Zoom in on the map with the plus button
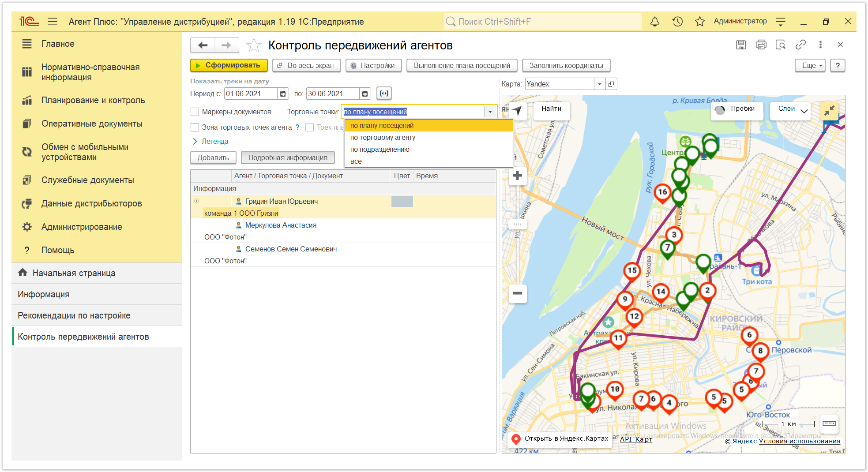This screenshot has height=472, width=868. (x=517, y=176)
